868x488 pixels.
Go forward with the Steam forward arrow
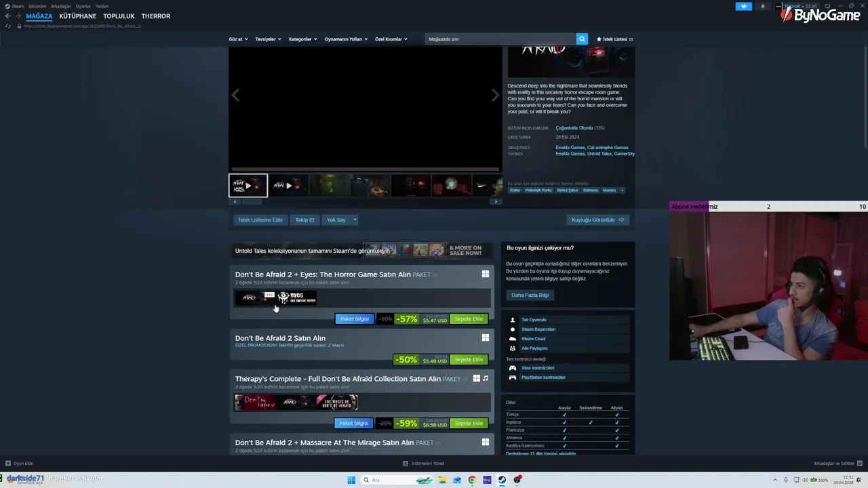(18, 16)
